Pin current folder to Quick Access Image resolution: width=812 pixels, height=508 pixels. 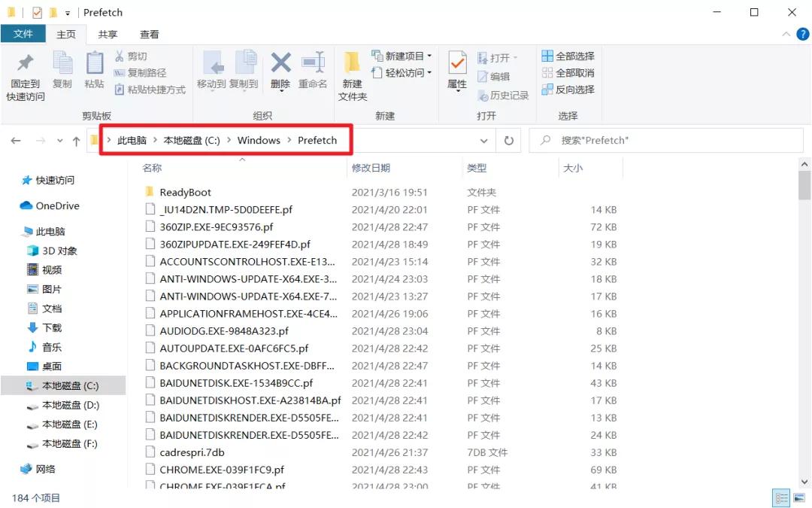click(24, 73)
